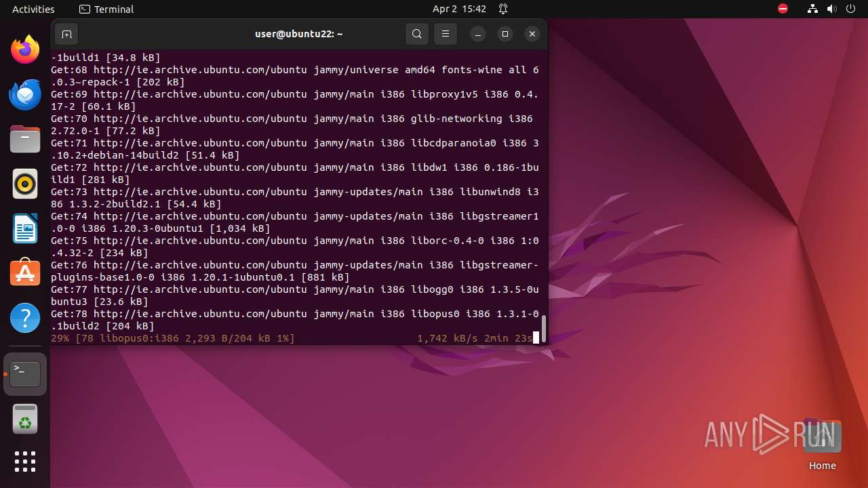Click the Get:72 libdw1 line
Image resolution: width=868 pixels, height=488 pixels.
pyautogui.click(x=295, y=174)
